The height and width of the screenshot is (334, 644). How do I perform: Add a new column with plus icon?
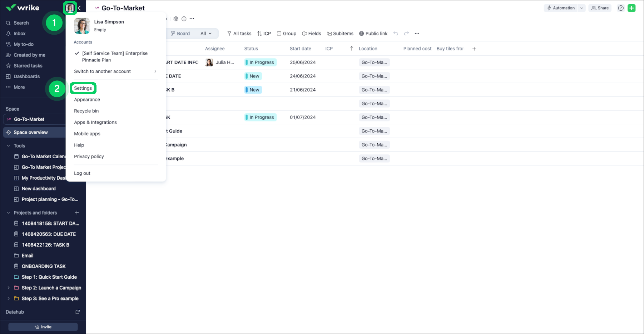coord(474,49)
